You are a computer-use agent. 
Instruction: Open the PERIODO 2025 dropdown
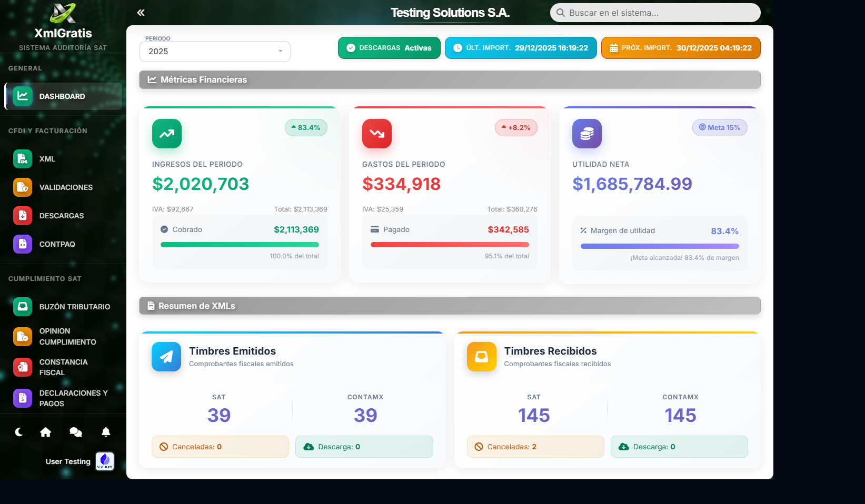coord(215,52)
